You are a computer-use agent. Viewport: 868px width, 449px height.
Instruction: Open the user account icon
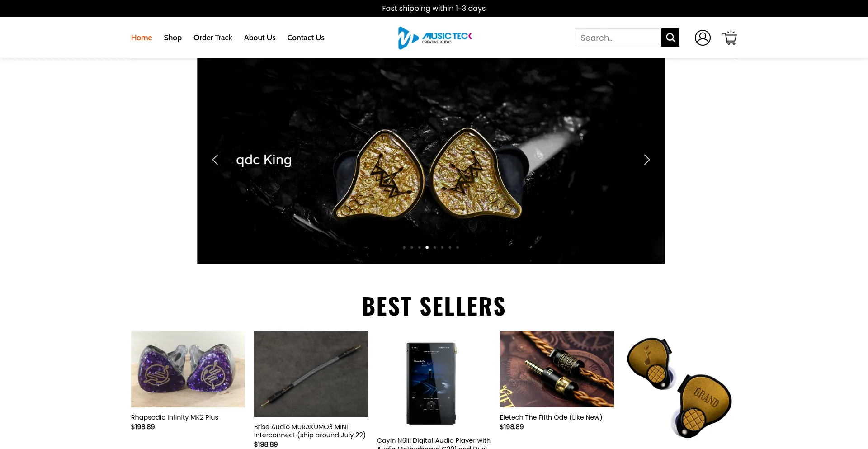pyautogui.click(x=703, y=38)
